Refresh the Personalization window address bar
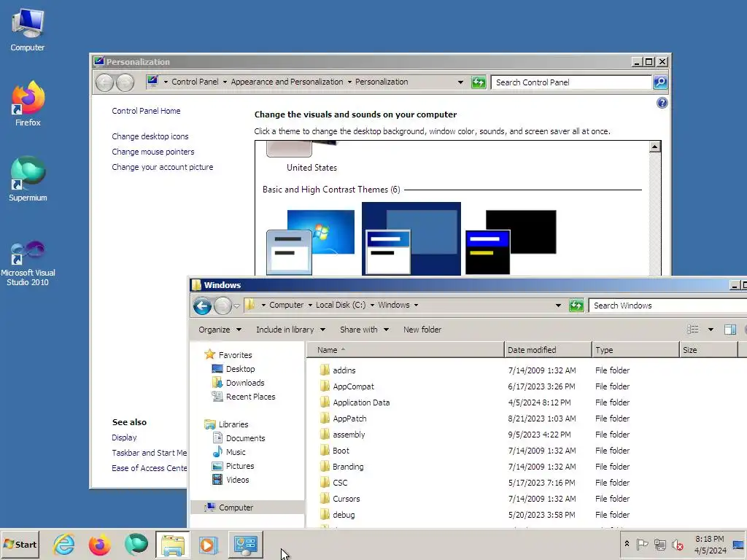This screenshot has width=747, height=560. (x=479, y=82)
